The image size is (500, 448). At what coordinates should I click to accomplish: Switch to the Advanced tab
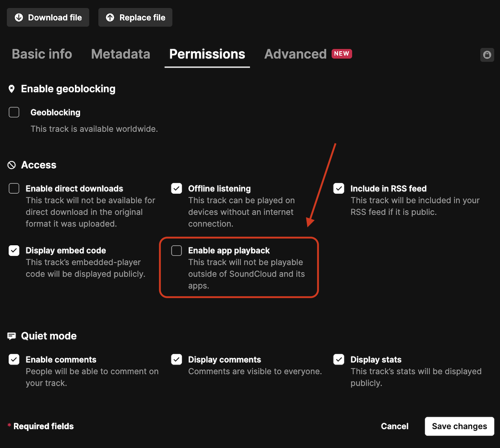coord(295,54)
